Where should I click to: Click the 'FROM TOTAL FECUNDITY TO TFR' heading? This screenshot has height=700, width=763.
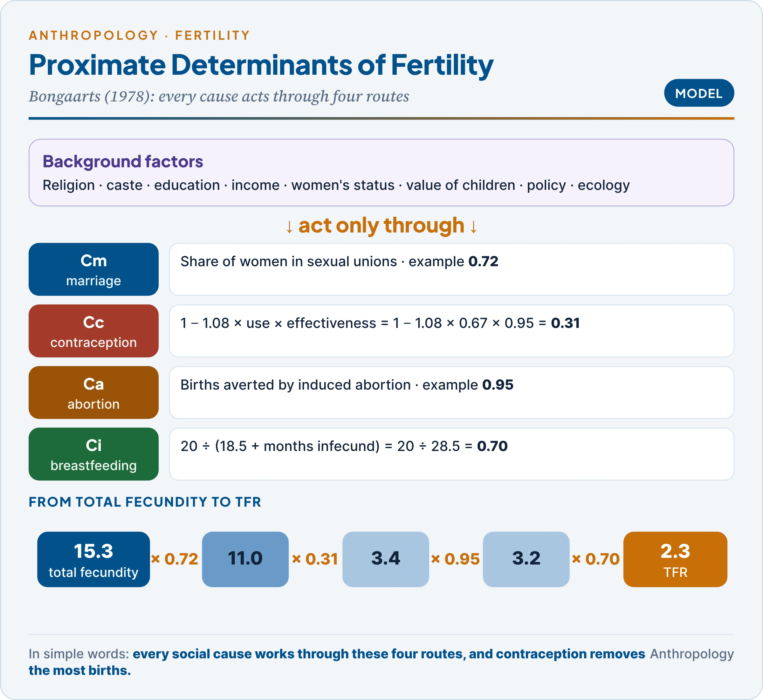pos(145,502)
